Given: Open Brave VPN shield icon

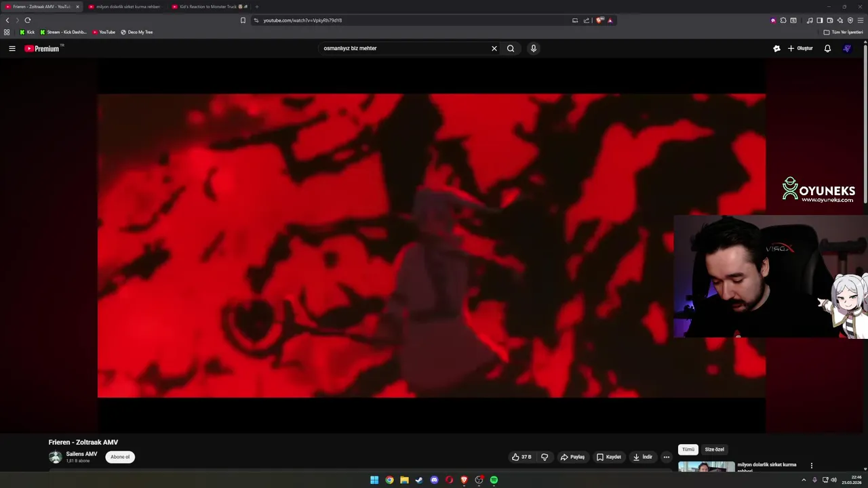Looking at the screenshot, I should (x=850, y=20).
